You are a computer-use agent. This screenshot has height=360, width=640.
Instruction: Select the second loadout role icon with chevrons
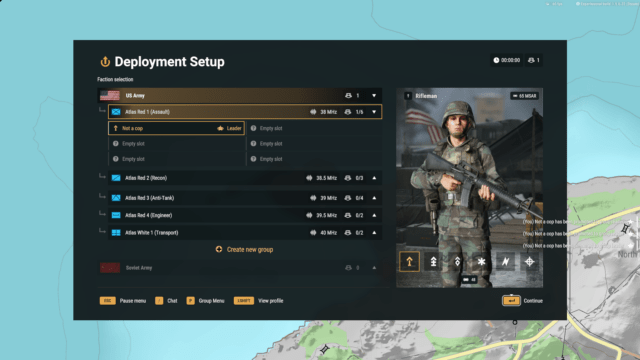pos(433,262)
